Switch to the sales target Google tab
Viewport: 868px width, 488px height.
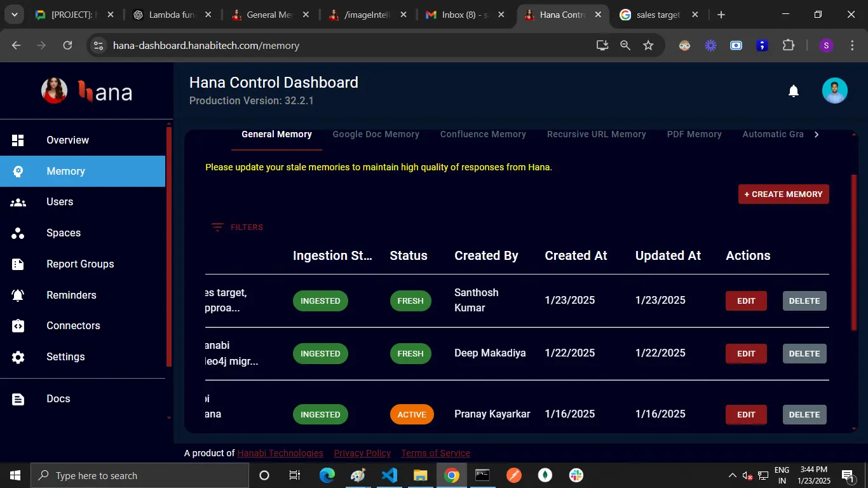(x=659, y=15)
